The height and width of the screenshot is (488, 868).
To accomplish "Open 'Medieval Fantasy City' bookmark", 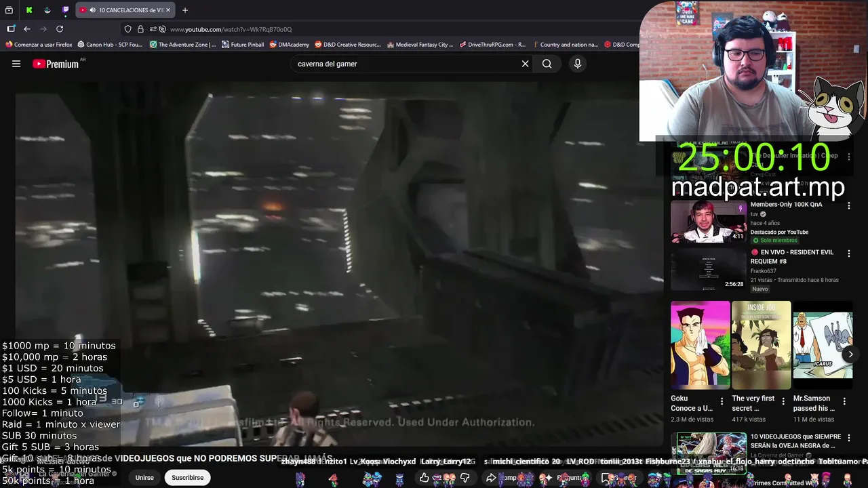I will pyautogui.click(x=420, y=45).
